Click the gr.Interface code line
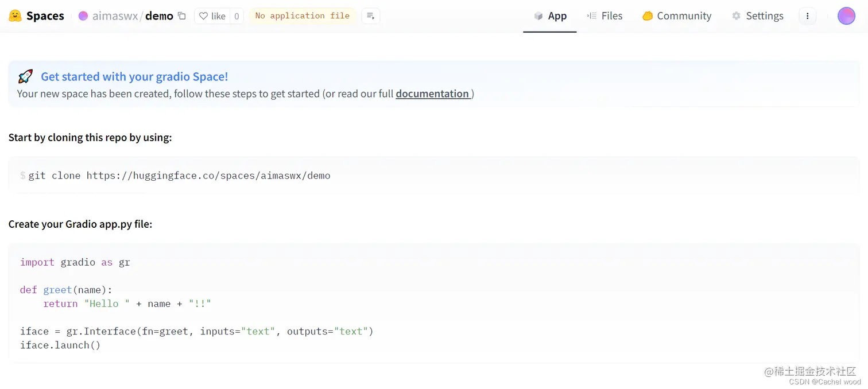 (x=197, y=331)
